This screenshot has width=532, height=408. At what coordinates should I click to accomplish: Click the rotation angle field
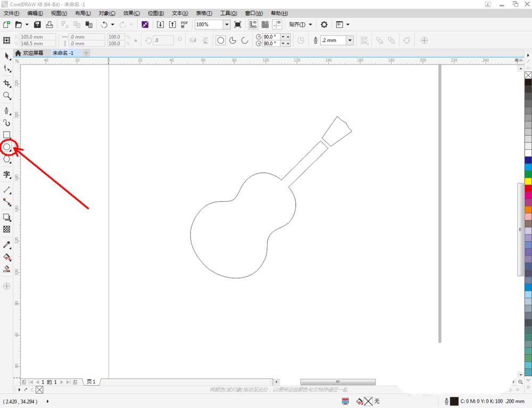point(163,40)
